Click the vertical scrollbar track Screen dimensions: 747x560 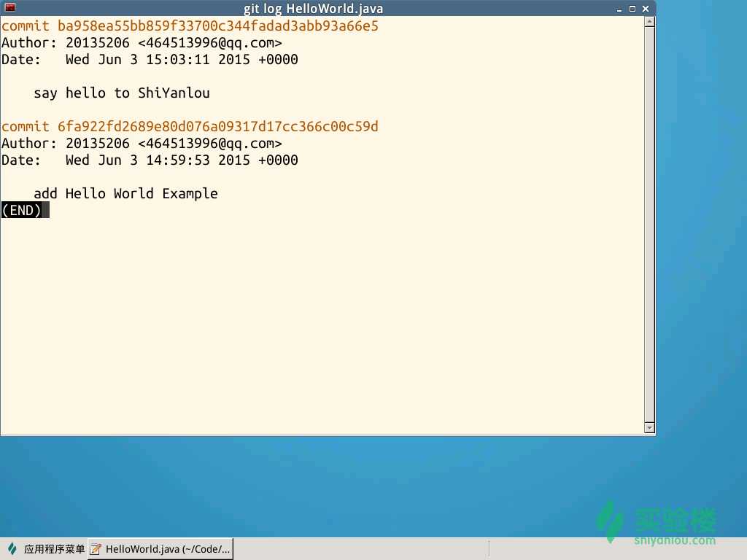tap(649, 225)
